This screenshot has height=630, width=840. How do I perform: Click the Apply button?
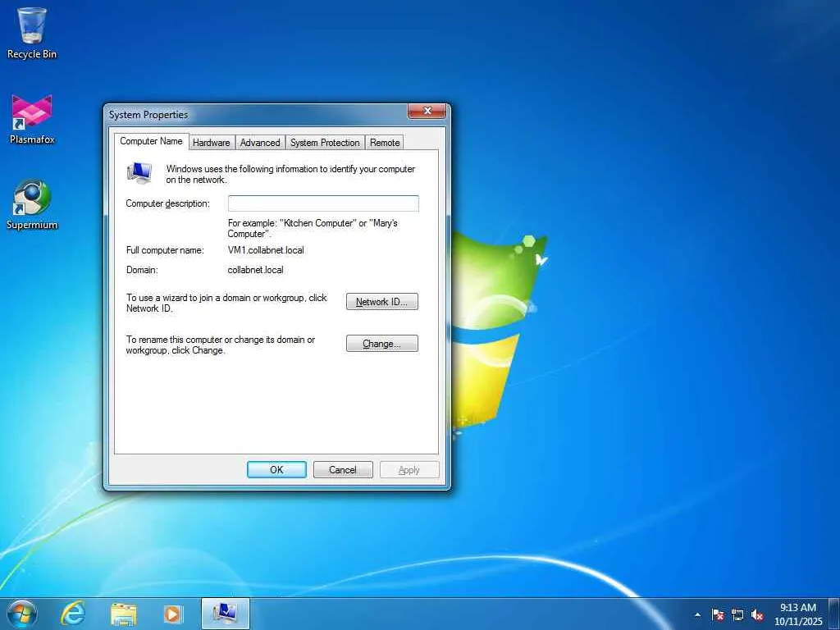pyautogui.click(x=409, y=470)
